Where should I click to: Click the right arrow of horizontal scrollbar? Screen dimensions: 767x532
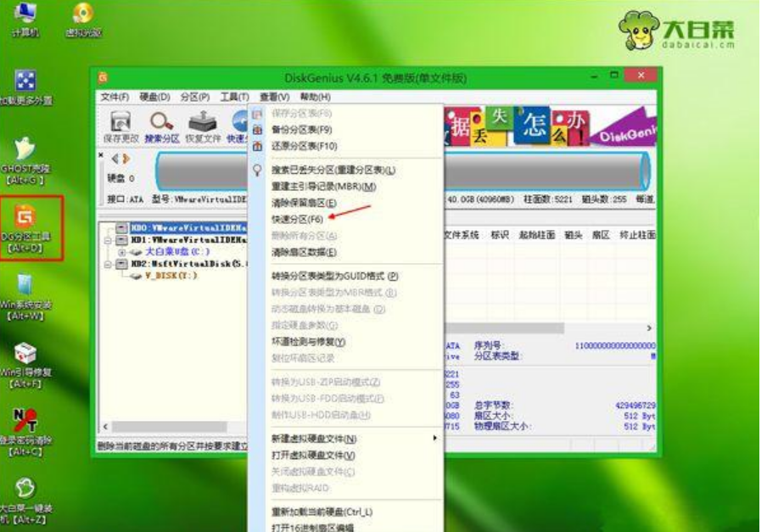click(x=649, y=328)
